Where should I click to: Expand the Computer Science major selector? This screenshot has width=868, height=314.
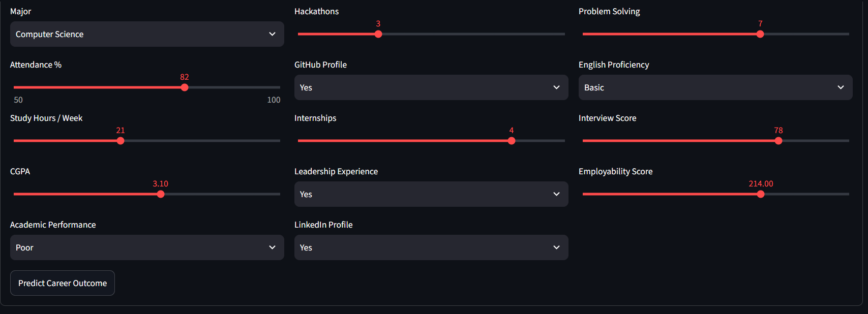[x=147, y=34]
